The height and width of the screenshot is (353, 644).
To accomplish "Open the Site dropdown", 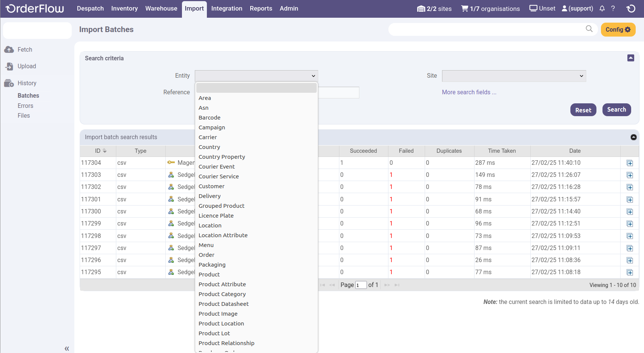I will (x=514, y=76).
